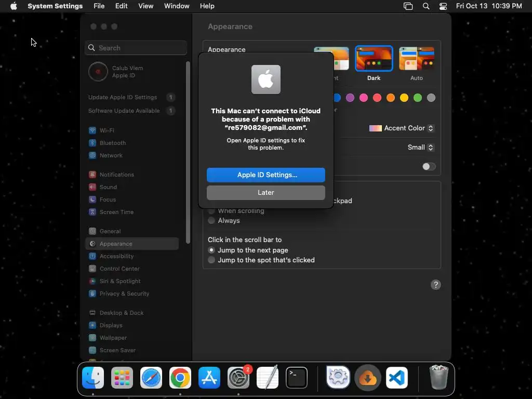This screenshot has height=399, width=532.
Task: Select Jump to the next page
Action: pyautogui.click(x=211, y=250)
